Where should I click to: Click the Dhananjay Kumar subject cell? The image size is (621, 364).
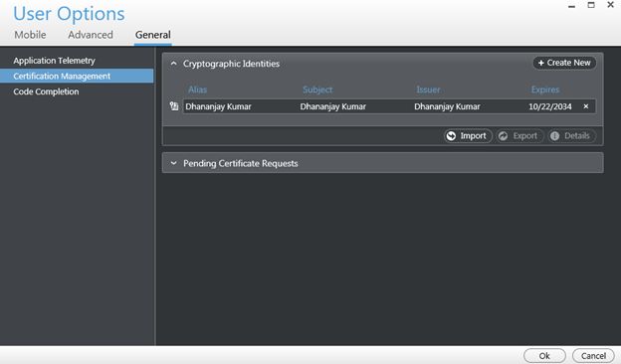tap(332, 106)
